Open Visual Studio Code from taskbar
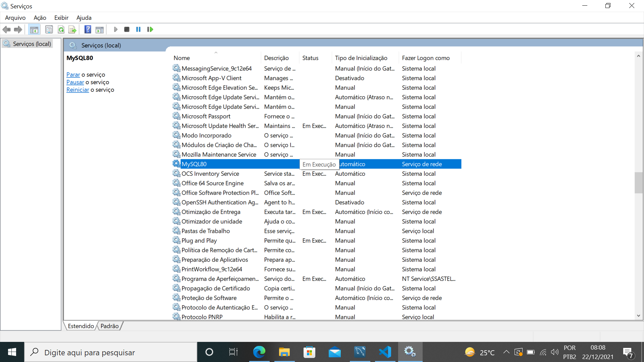Screen dimensions: 644x362 385,352
